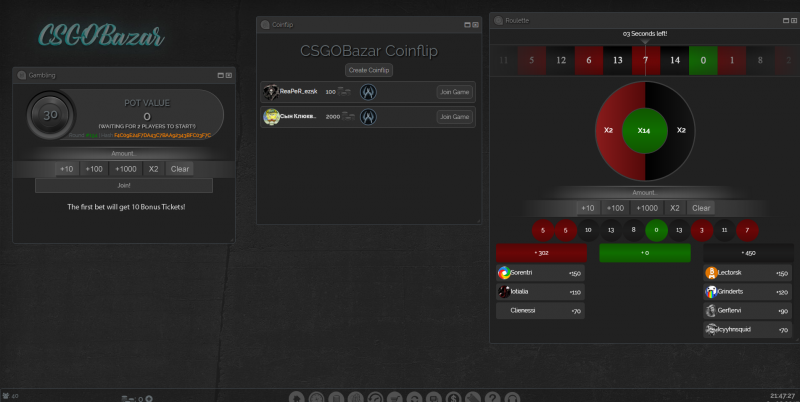Click the red X2 half of the wheel
800x402 pixels.
[x=609, y=131]
